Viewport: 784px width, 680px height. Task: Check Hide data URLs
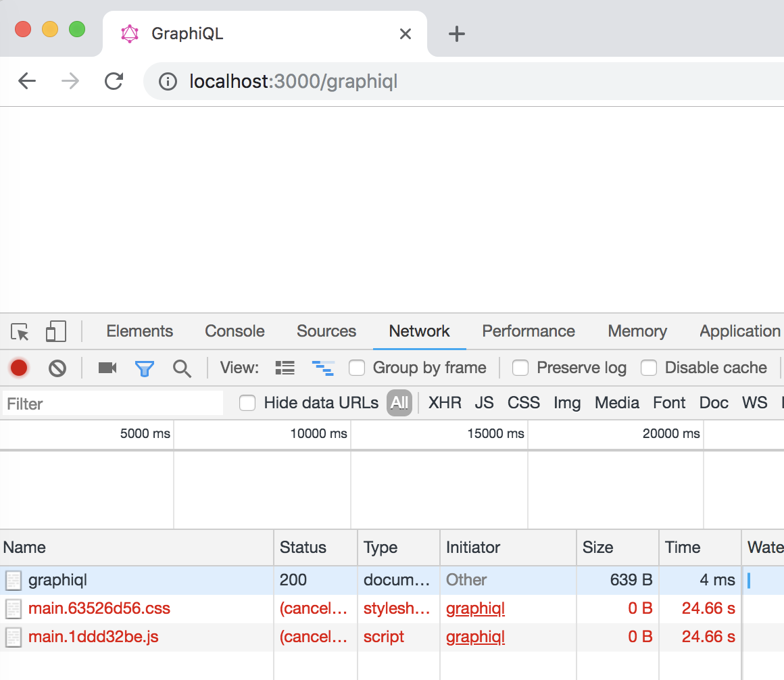(247, 402)
